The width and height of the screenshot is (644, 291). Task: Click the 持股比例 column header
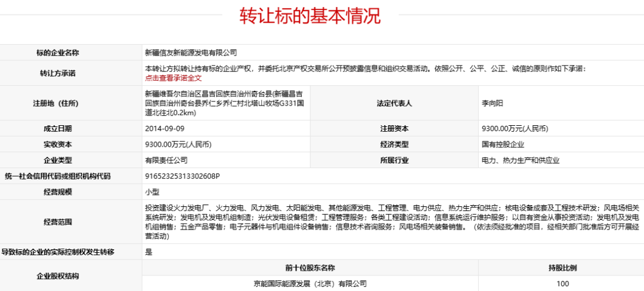[563, 268]
